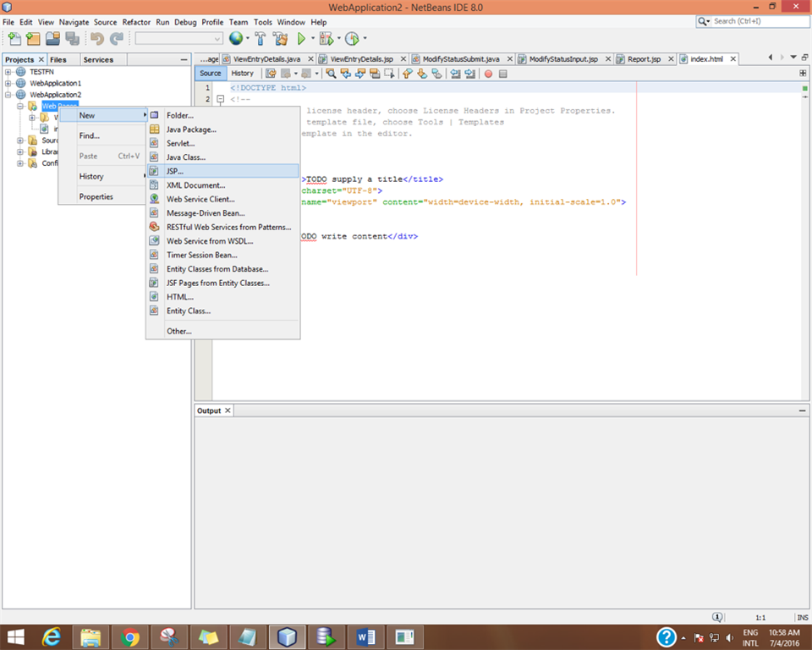Screen dimensions: 812x650
Task: Switch editor to History view
Action: click(x=242, y=74)
